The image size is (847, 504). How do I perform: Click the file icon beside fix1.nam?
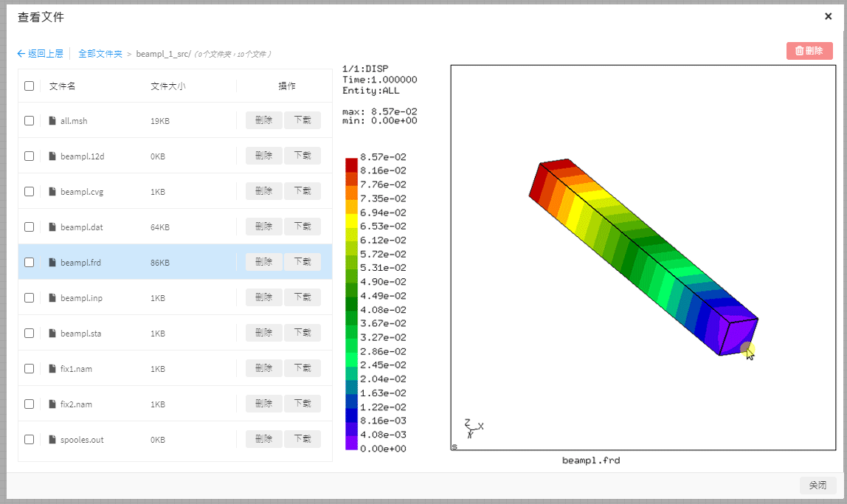53,368
